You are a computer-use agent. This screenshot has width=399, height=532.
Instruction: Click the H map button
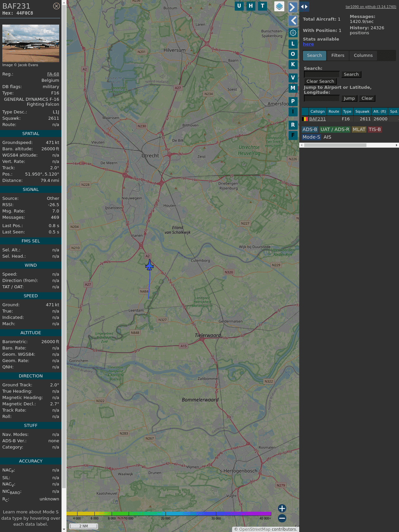251,6
